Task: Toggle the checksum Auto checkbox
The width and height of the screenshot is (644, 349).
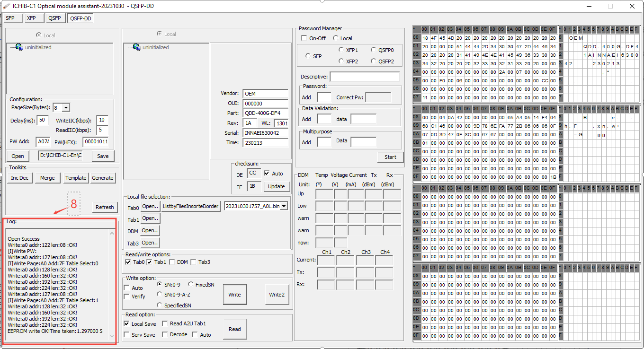Action: [x=267, y=174]
